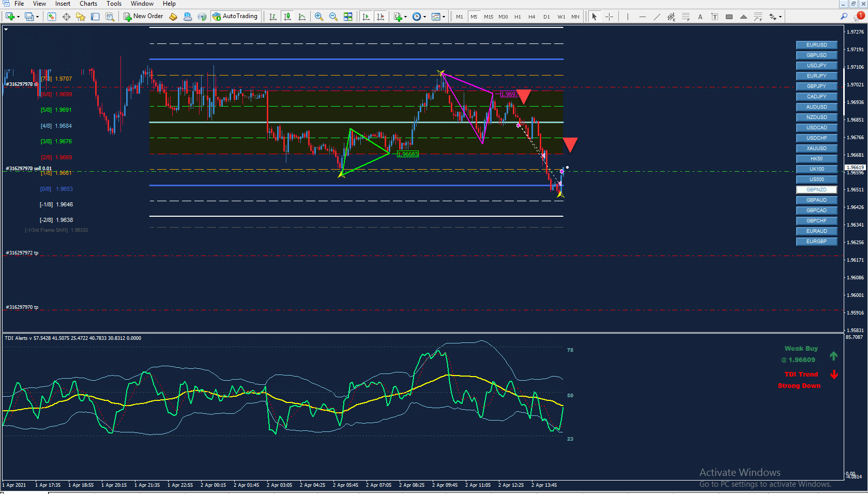Open the Data Window crosshair icon
Screen dimensions: 868x494
(x=66, y=17)
